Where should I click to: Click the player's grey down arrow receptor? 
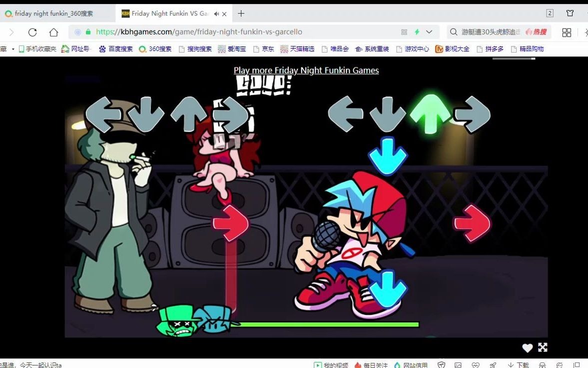click(388, 114)
